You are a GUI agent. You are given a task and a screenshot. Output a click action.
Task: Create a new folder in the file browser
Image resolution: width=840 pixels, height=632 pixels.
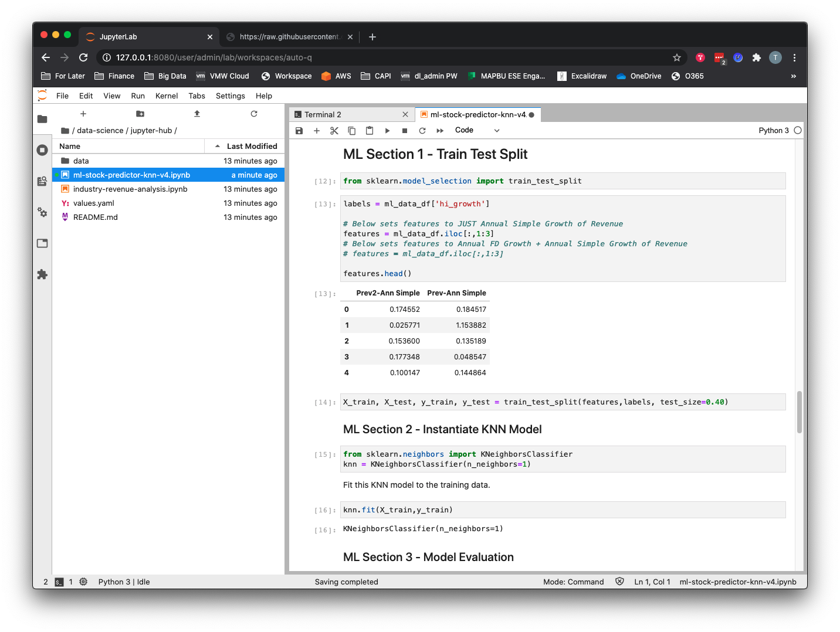[x=140, y=114]
